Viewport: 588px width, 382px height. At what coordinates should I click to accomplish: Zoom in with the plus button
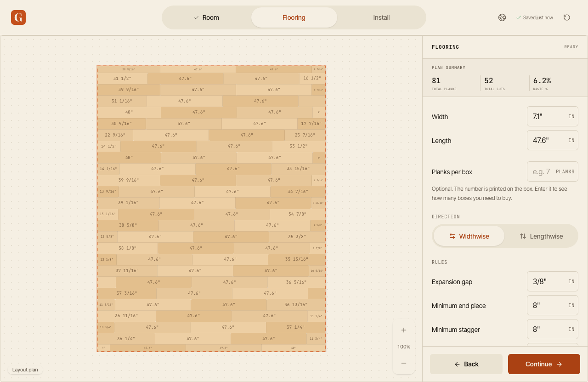[x=404, y=330]
